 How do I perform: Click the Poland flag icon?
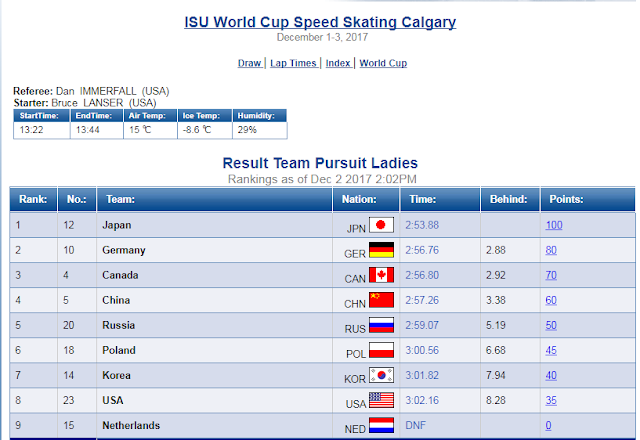381,350
